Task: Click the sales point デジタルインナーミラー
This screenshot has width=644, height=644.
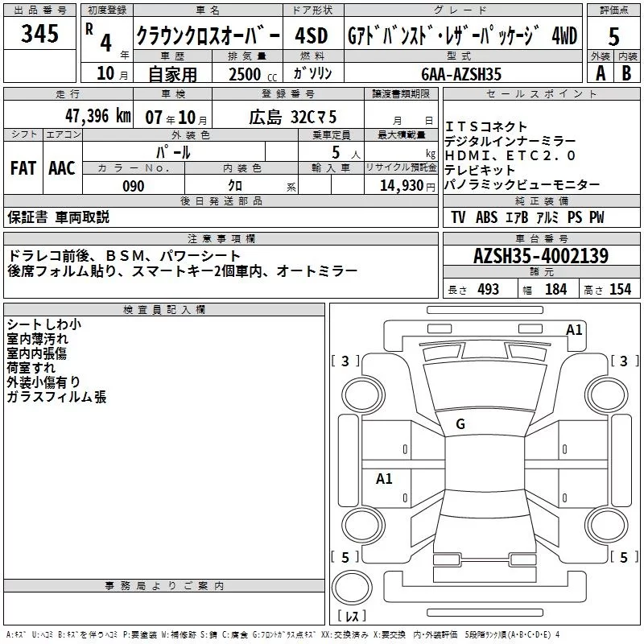Action: (510, 142)
